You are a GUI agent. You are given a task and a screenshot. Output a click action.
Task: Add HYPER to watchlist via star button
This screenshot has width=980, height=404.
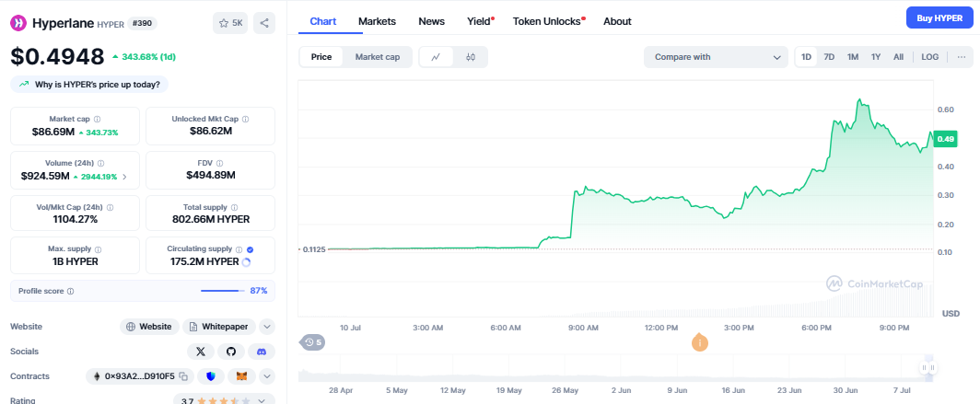click(x=230, y=23)
